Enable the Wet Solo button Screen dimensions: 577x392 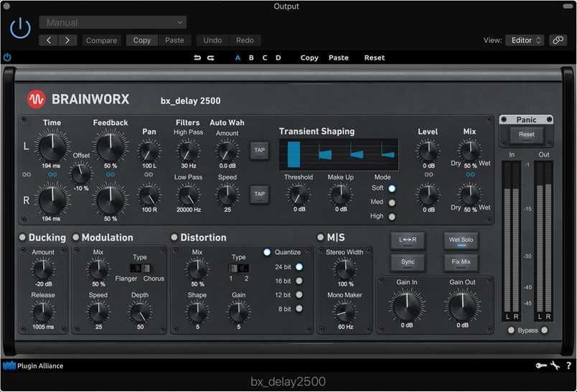pos(461,241)
